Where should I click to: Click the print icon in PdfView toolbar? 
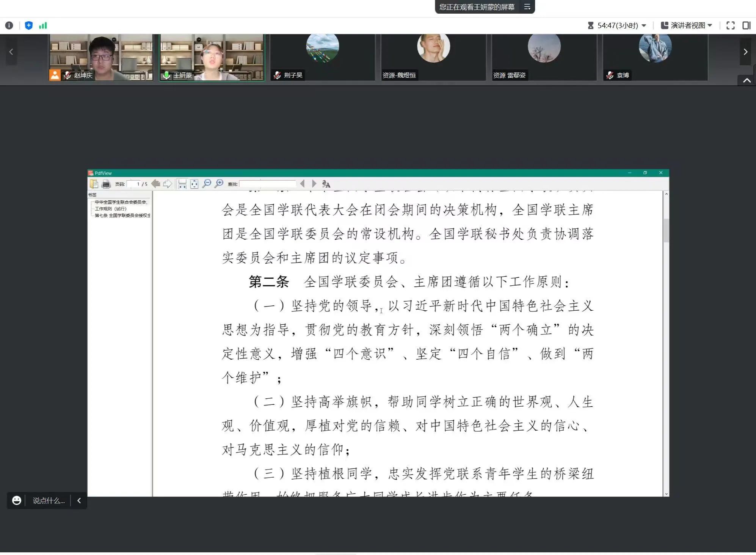(x=106, y=184)
